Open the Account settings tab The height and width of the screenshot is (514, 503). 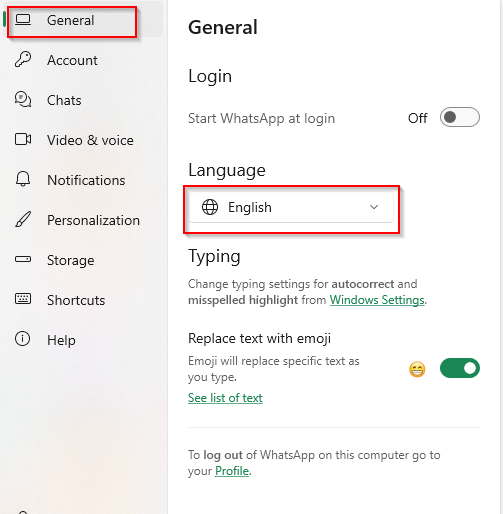83,60
